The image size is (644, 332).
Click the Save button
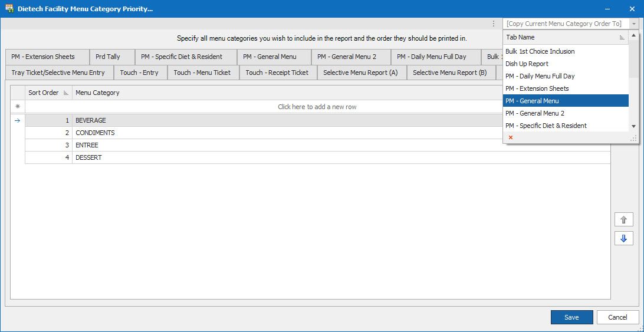coord(571,317)
